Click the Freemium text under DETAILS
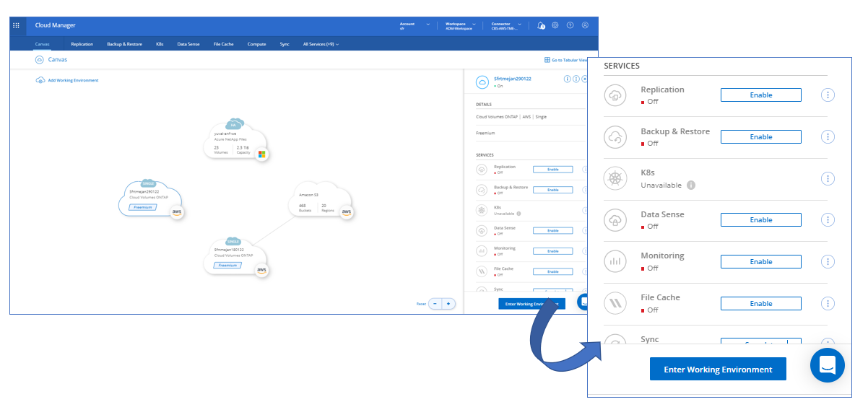Viewport: 868px width, 415px height. click(x=485, y=133)
